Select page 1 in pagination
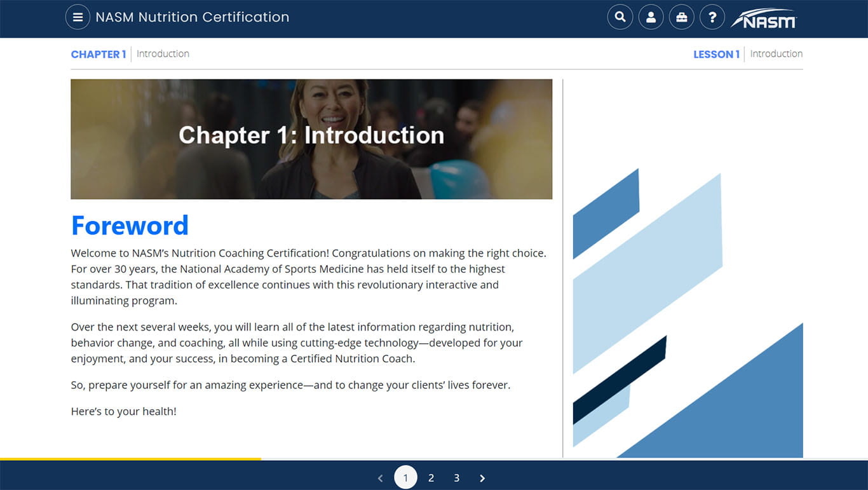The width and height of the screenshot is (868, 490). pyautogui.click(x=405, y=477)
